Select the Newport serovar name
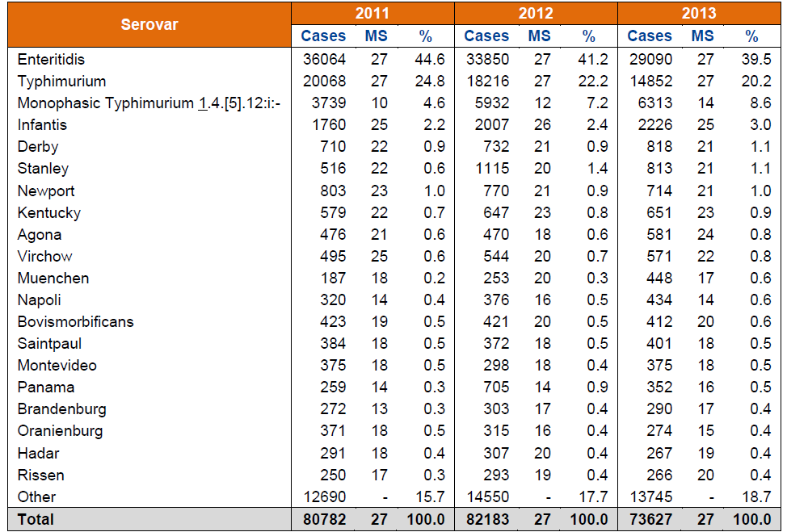 pyautogui.click(x=46, y=191)
